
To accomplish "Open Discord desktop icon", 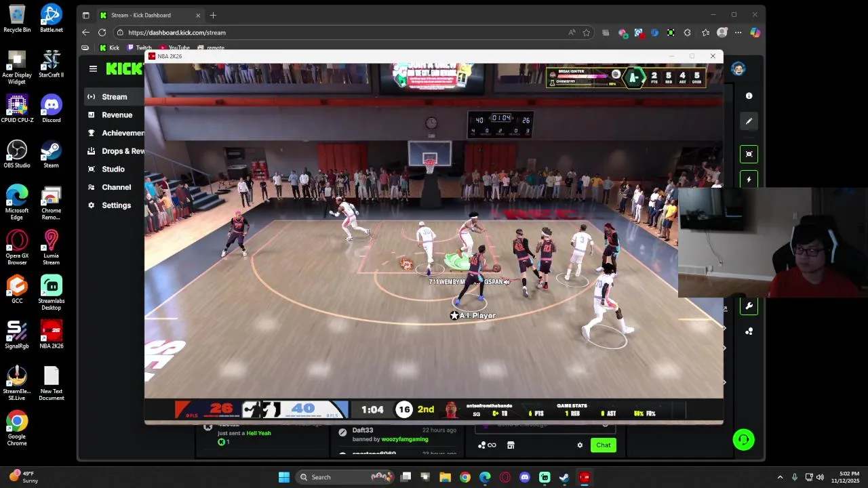I will (51, 108).
